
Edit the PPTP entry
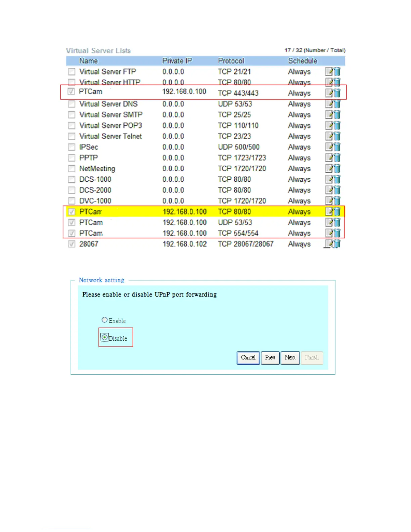point(329,158)
